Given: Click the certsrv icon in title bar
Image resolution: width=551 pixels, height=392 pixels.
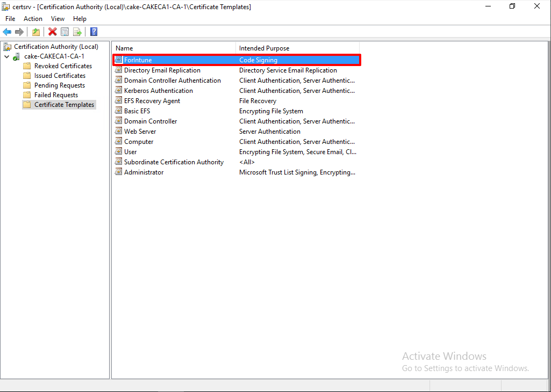Looking at the screenshot, I should click(6, 6).
